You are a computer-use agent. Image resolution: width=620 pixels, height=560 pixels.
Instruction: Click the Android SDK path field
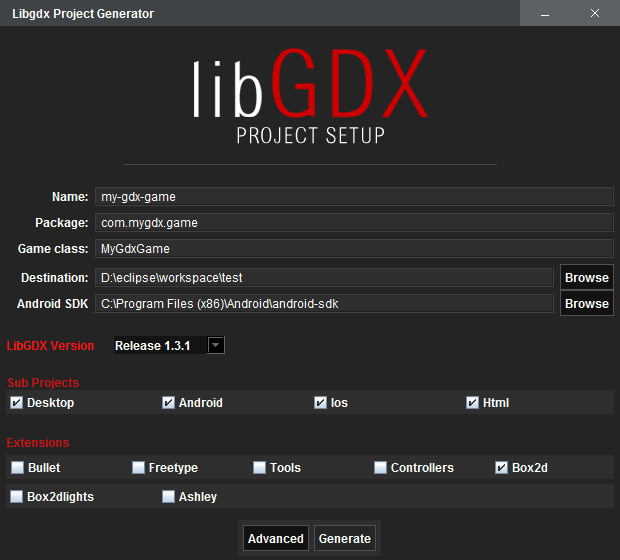tap(324, 303)
